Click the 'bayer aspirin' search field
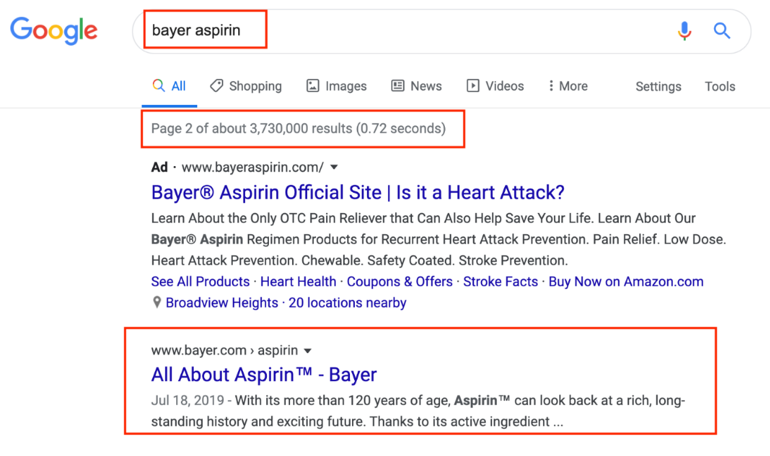Screen dimensions: 770x456 (441, 31)
